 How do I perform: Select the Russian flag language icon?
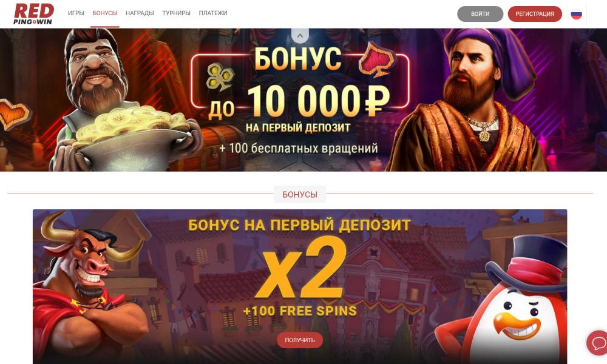(577, 14)
